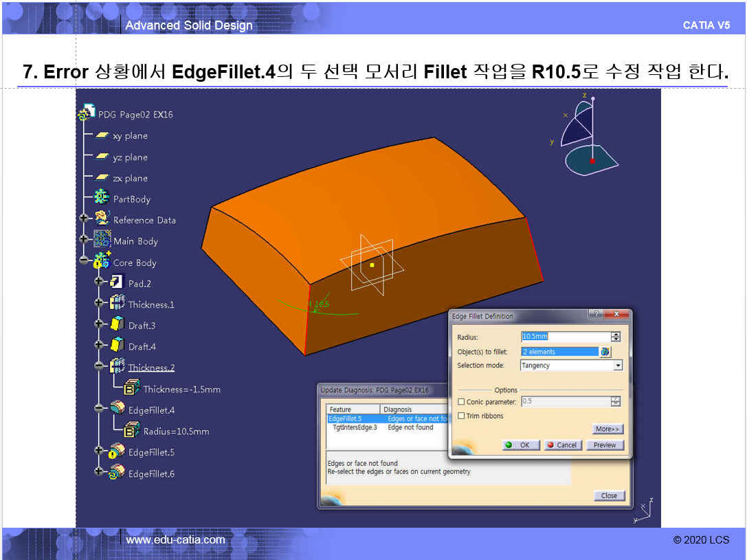This screenshot has width=747, height=560.
Task: Enable the Conic parameter checkbox
Action: click(x=461, y=402)
